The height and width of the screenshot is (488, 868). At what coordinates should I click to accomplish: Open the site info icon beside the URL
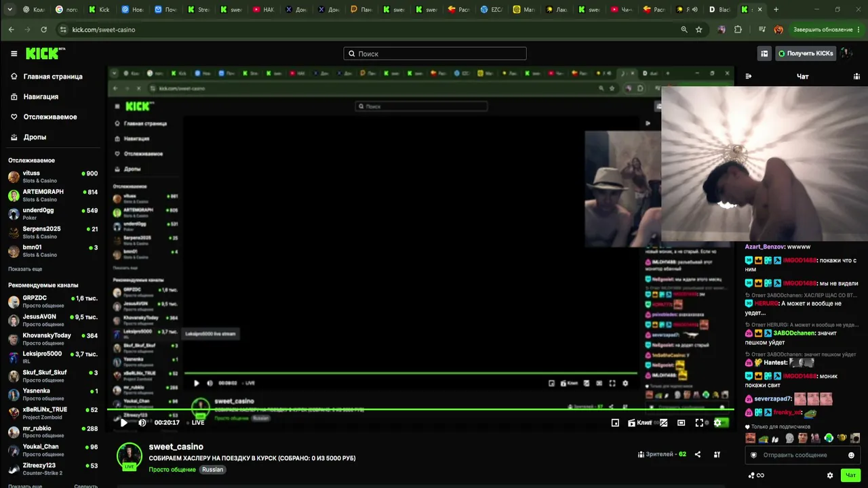pyautogui.click(x=63, y=30)
